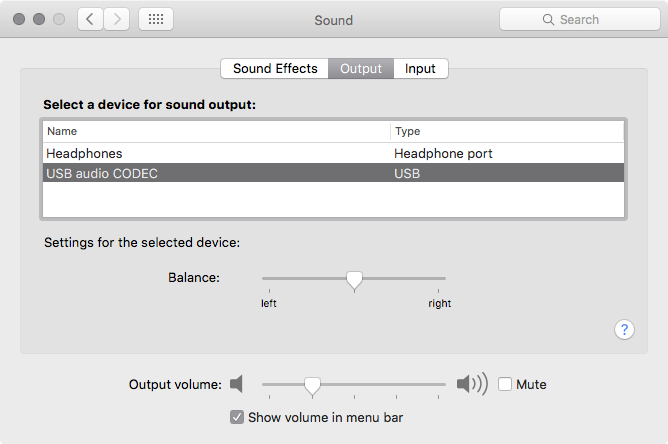This screenshot has height=444, width=668.
Task: Click the low volume speaker icon
Action: (x=236, y=384)
